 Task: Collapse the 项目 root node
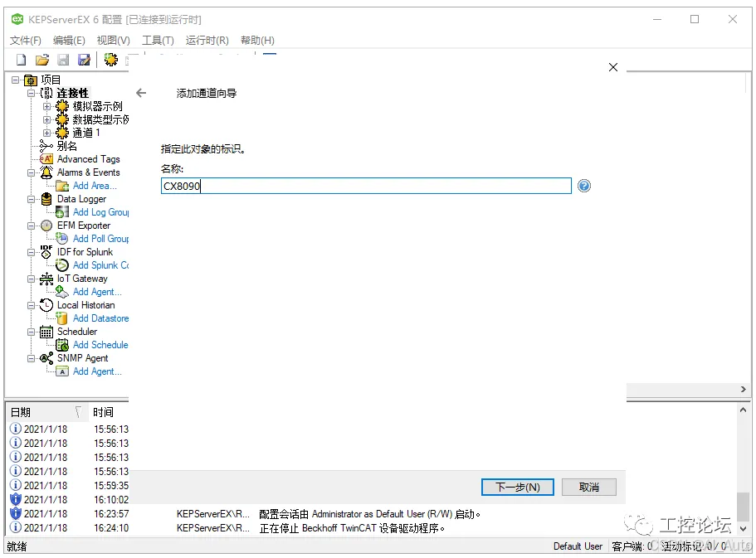pyautogui.click(x=16, y=80)
